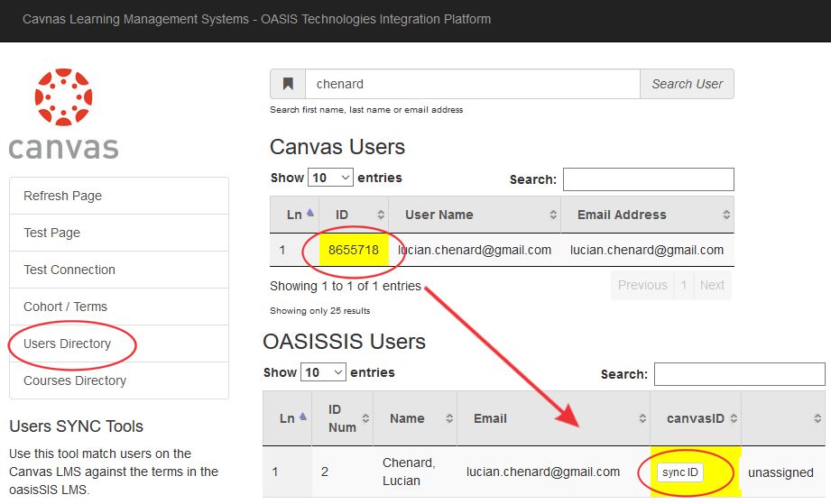Click the OASISSIS Users table Search box

coord(740,374)
